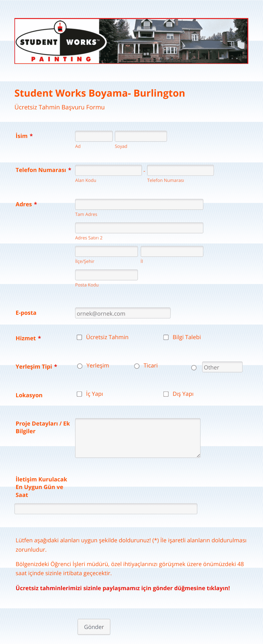Focus the Alan Kodu area code field

(108, 170)
